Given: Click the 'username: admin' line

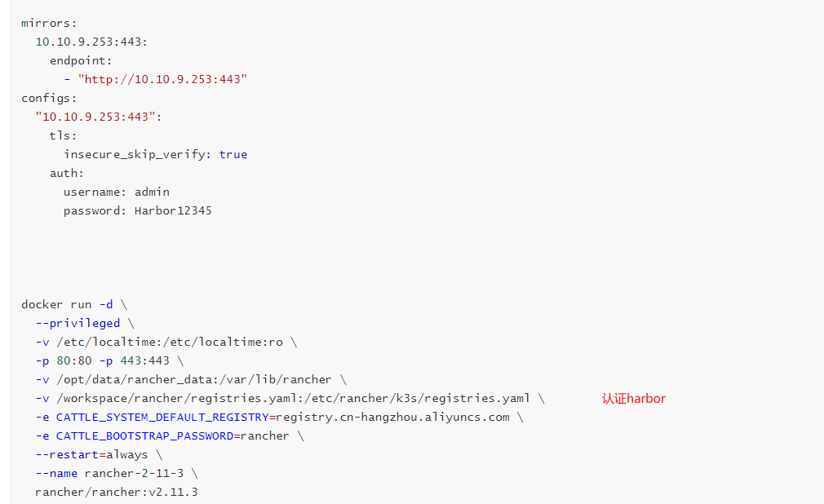Looking at the screenshot, I should pos(117,192).
